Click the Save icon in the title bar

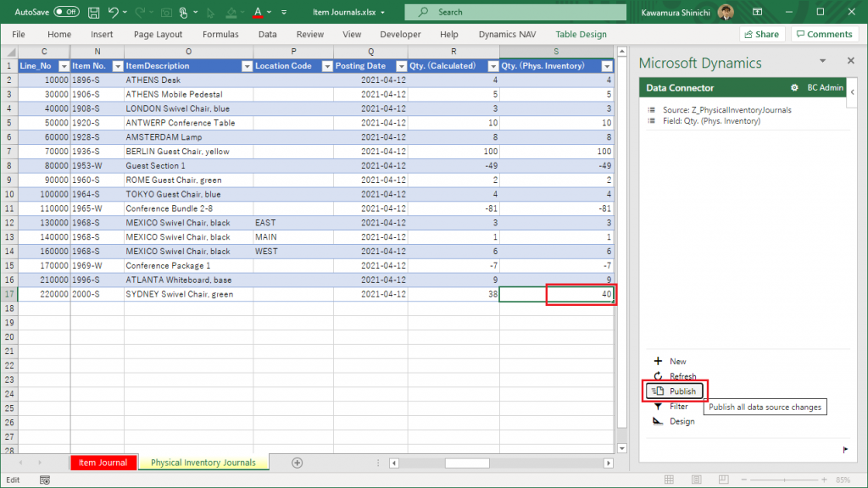click(x=94, y=12)
